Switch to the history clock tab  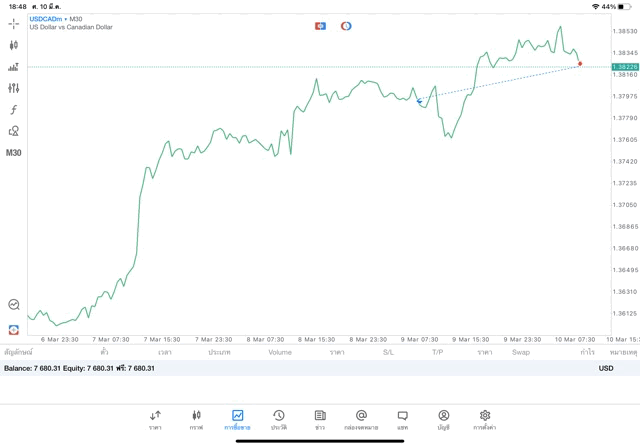click(x=279, y=420)
